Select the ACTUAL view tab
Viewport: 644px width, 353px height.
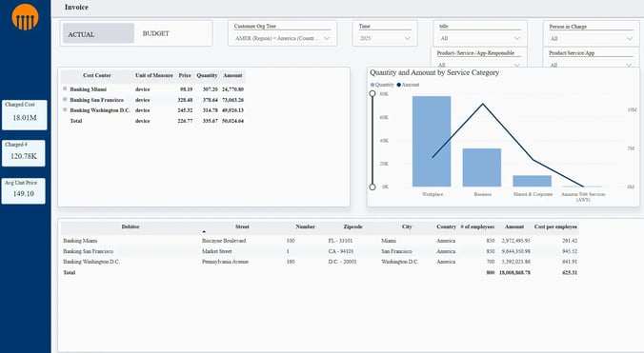coord(98,33)
